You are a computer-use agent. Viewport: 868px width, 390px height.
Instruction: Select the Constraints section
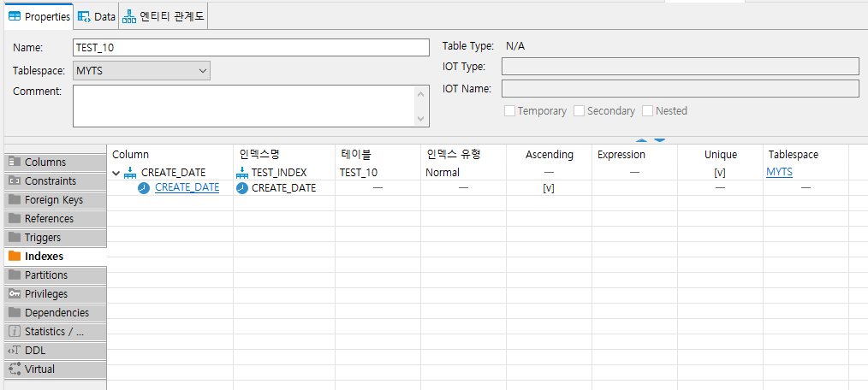(56, 181)
